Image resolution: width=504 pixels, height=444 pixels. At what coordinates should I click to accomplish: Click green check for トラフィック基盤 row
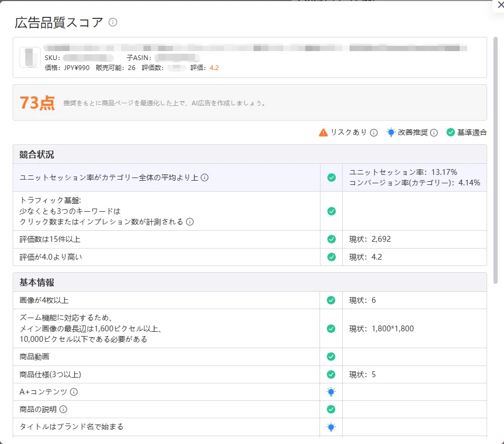332,211
